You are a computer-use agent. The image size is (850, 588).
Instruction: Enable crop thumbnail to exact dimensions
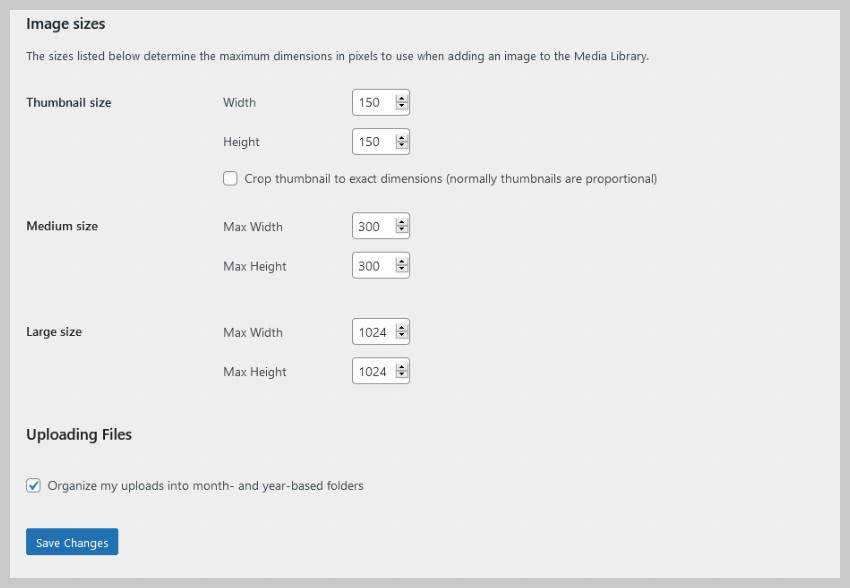[x=231, y=179]
